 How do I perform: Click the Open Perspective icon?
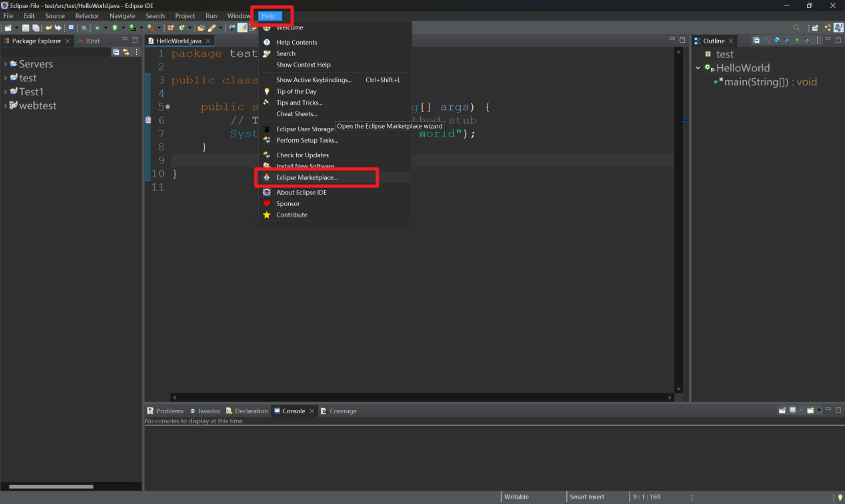814,28
